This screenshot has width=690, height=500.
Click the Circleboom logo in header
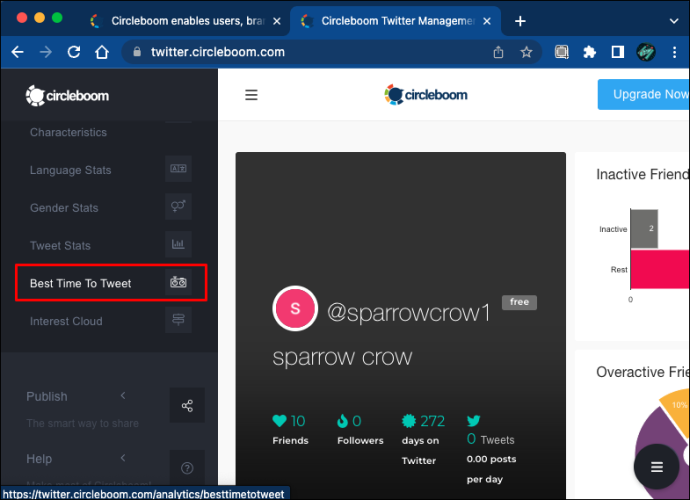click(x=426, y=95)
